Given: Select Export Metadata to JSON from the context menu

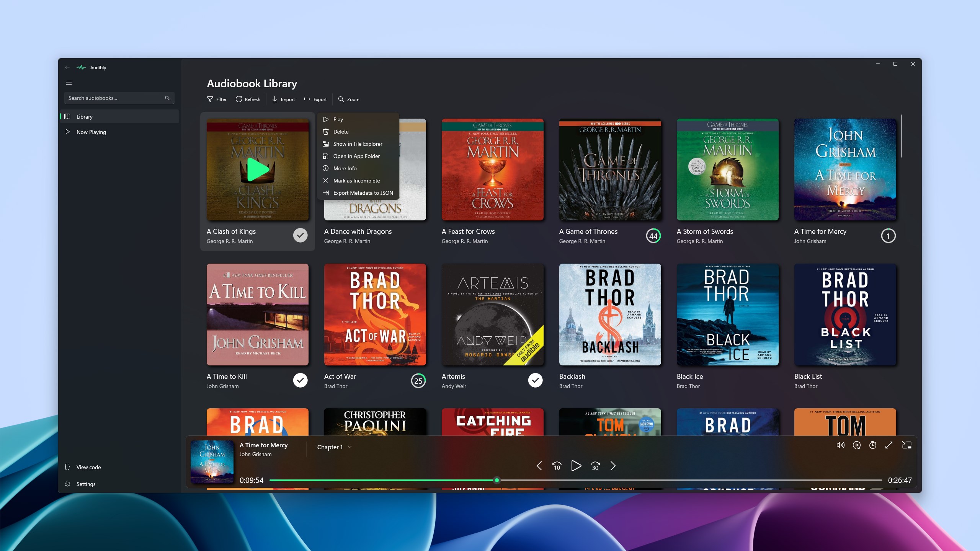Looking at the screenshot, I should (x=363, y=192).
